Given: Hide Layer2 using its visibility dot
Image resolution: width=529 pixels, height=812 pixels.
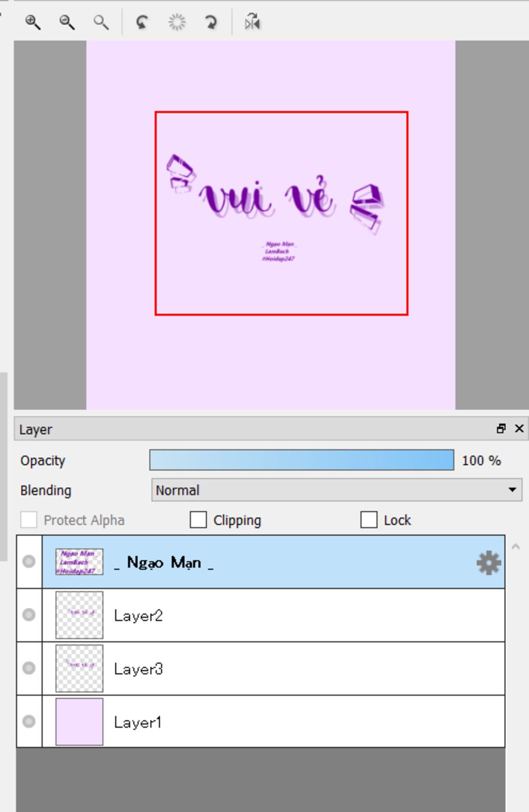Looking at the screenshot, I should (29, 615).
